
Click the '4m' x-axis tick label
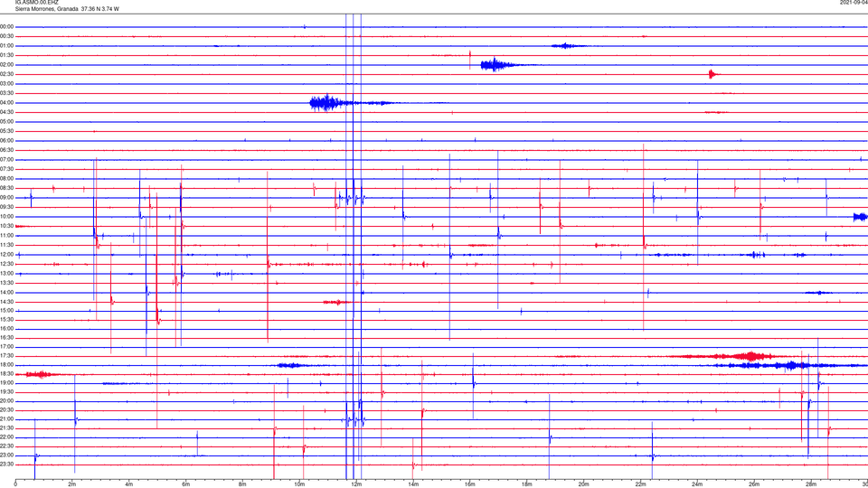[129, 484]
